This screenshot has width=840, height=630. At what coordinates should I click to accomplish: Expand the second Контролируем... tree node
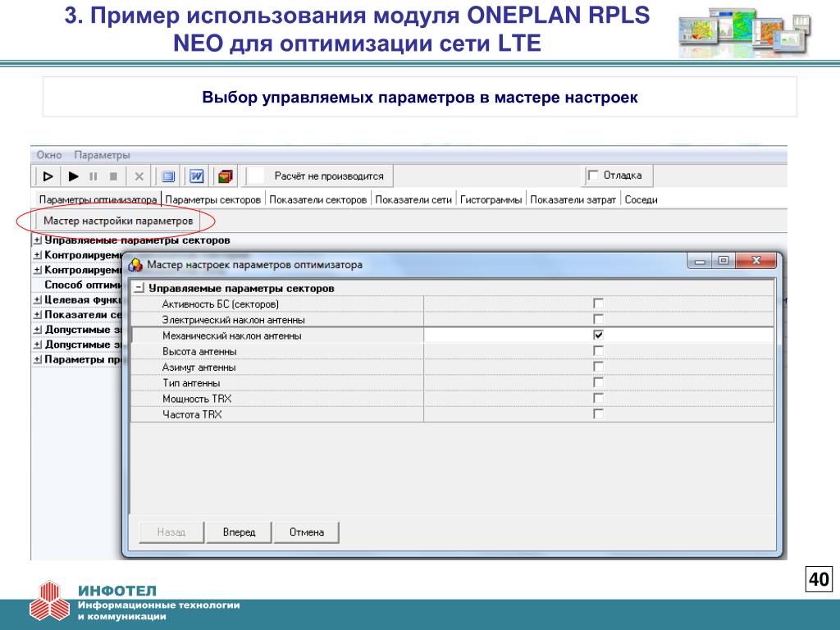tap(38, 269)
